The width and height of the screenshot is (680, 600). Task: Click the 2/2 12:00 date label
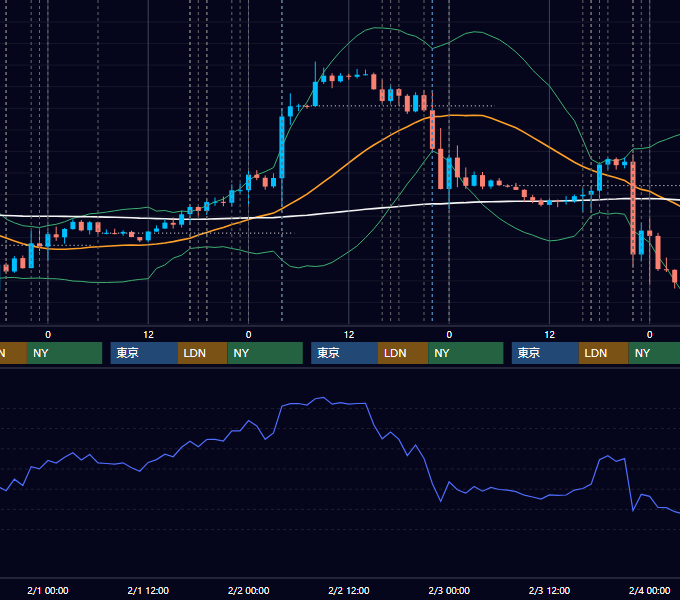point(349,590)
